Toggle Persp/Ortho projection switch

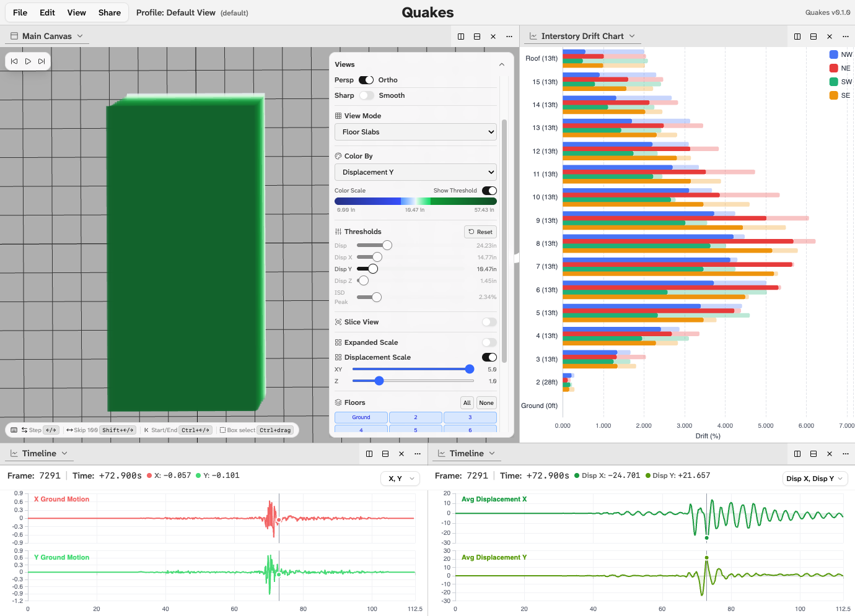click(x=366, y=80)
